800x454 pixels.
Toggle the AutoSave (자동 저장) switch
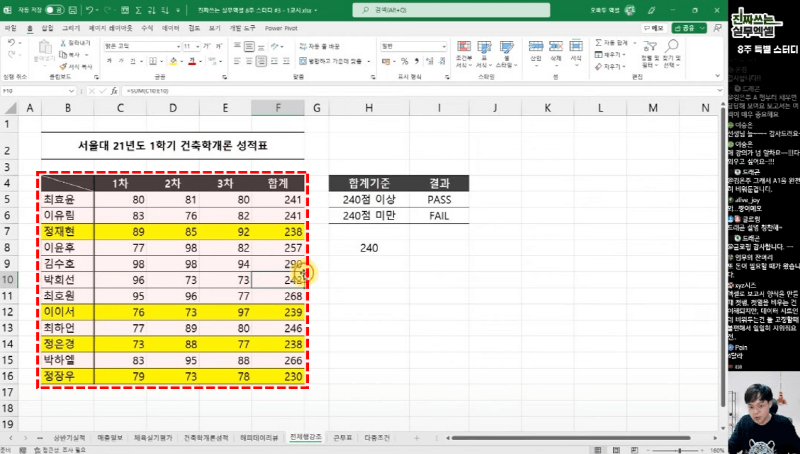[54, 10]
